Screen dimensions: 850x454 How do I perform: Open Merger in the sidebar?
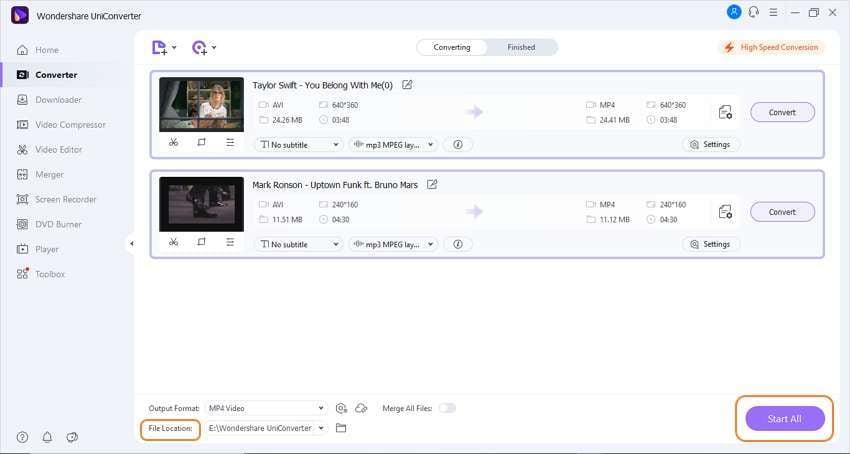(41, 175)
